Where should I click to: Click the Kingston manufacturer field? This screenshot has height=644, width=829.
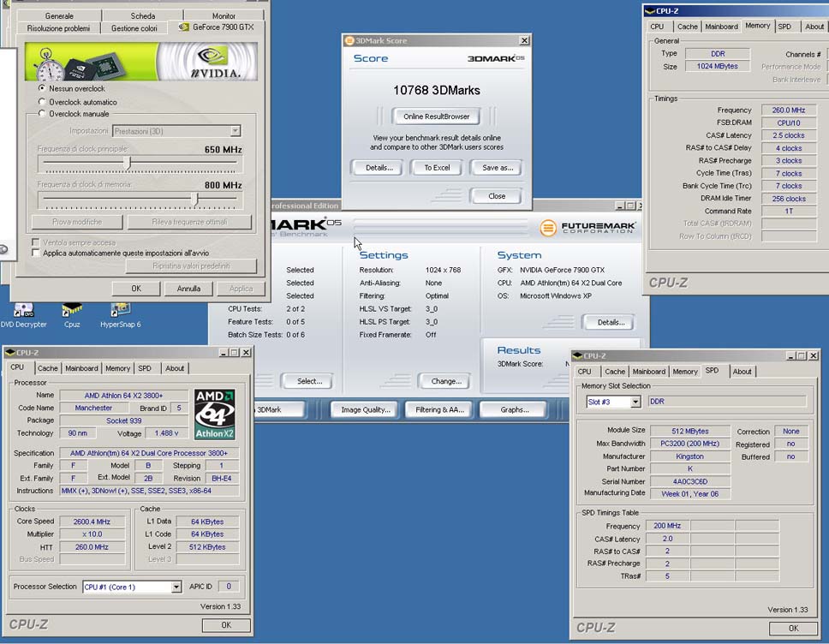(690, 456)
